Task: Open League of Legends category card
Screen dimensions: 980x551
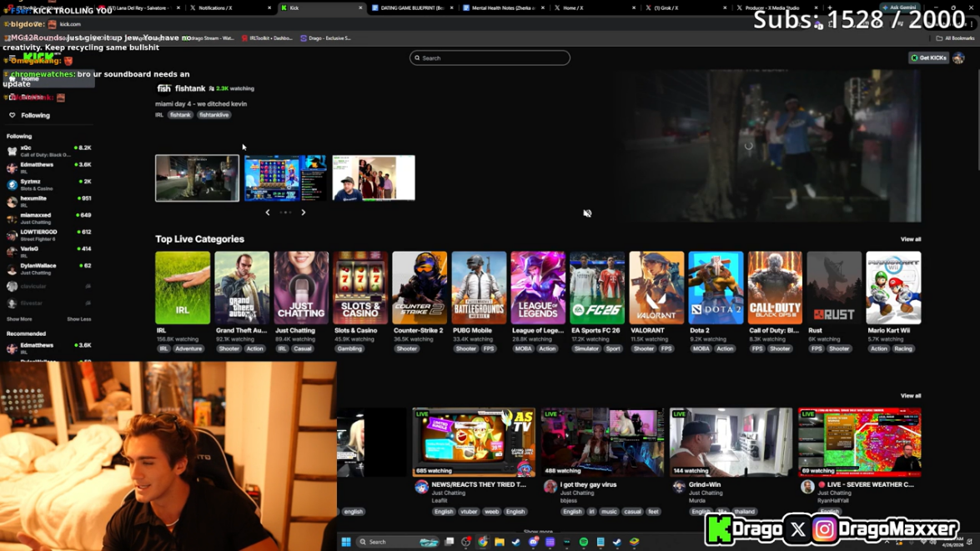Action: (x=538, y=288)
